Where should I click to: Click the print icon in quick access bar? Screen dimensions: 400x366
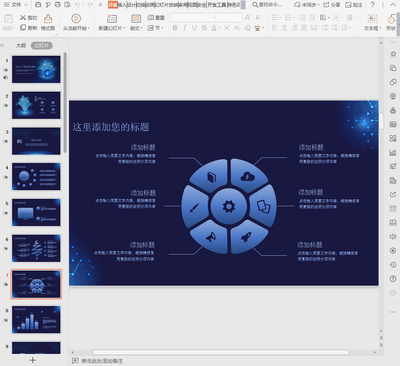coord(58,5)
